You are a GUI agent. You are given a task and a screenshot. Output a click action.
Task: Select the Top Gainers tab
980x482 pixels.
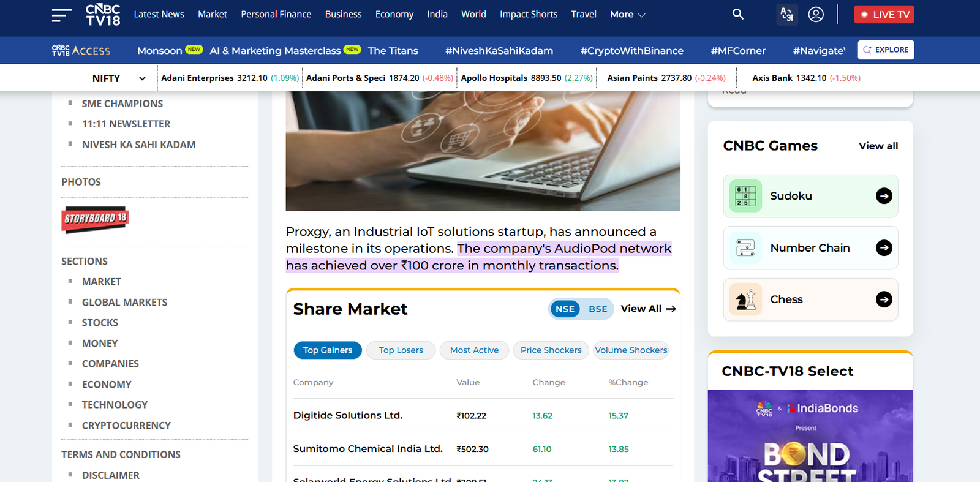tap(328, 350)
